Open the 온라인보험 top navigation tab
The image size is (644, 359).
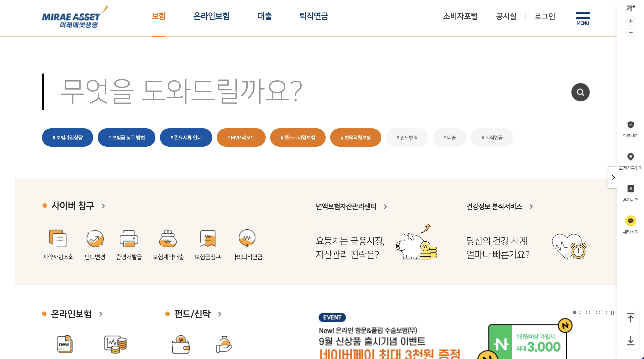[211, 16]
